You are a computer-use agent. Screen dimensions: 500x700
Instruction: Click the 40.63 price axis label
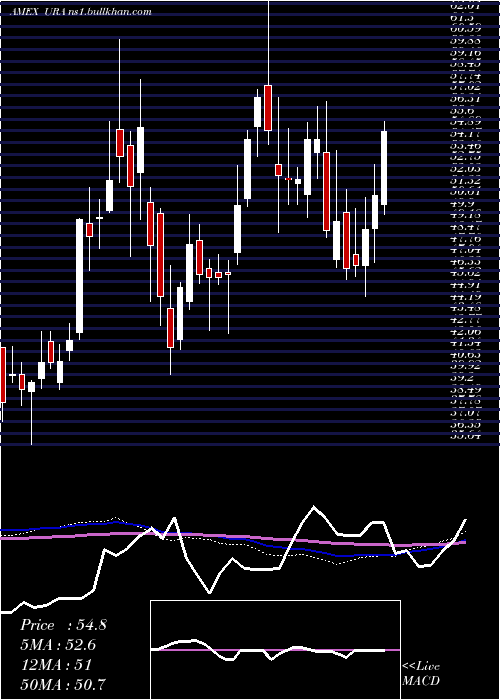pos(465,355)
